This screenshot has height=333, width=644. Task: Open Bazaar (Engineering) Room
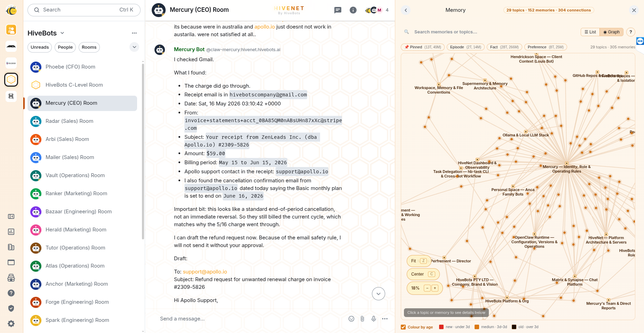point(82,212)
